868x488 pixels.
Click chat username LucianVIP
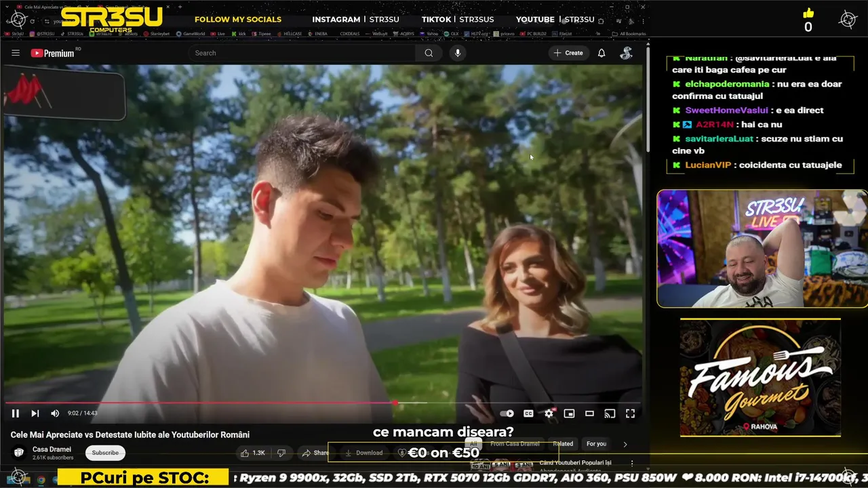pyautogui.click(x=707, y=165)
